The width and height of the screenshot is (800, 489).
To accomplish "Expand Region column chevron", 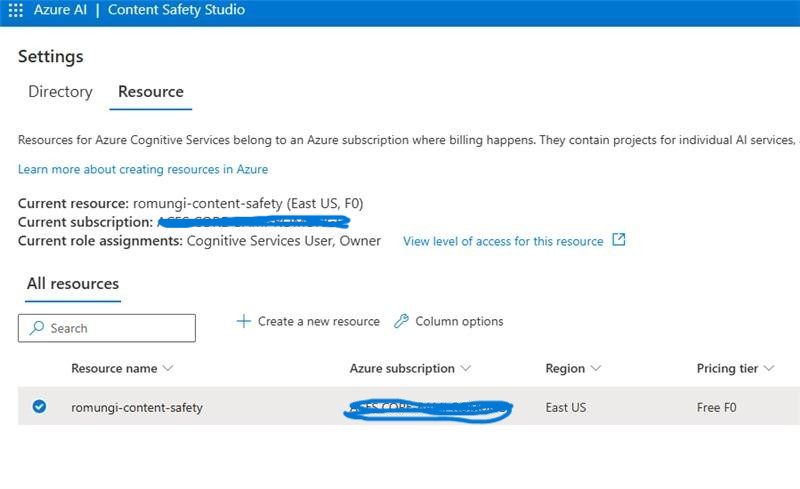I will click(x=595, y=368).
